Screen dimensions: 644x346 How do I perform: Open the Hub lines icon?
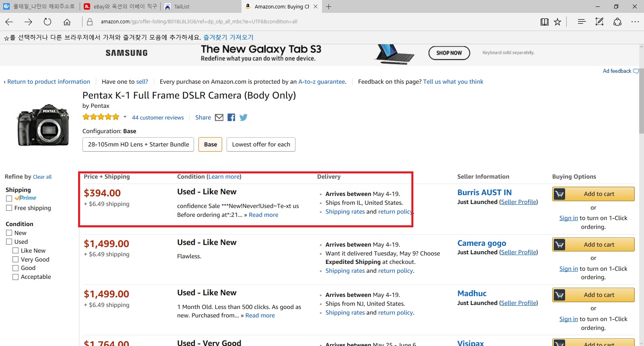(x=582, y=22)
